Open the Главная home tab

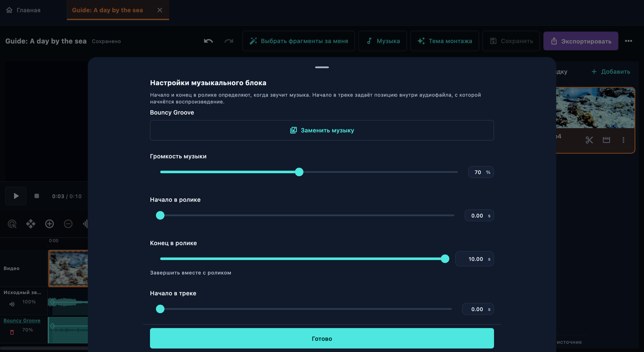click(x=23, y=10)
